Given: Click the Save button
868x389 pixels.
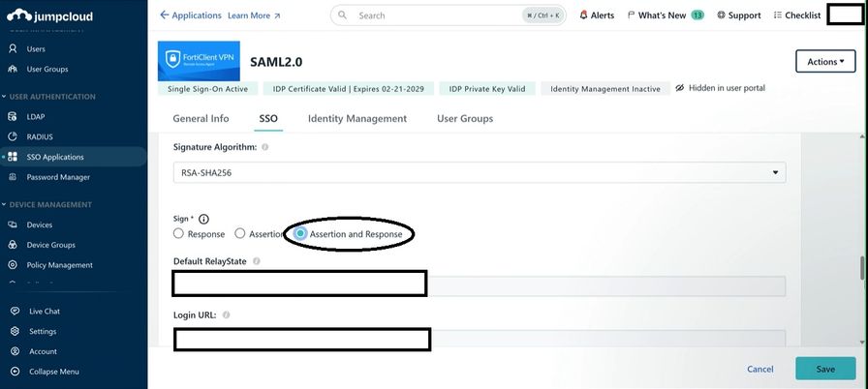Looking at the screenshot, I should point(825,369).
